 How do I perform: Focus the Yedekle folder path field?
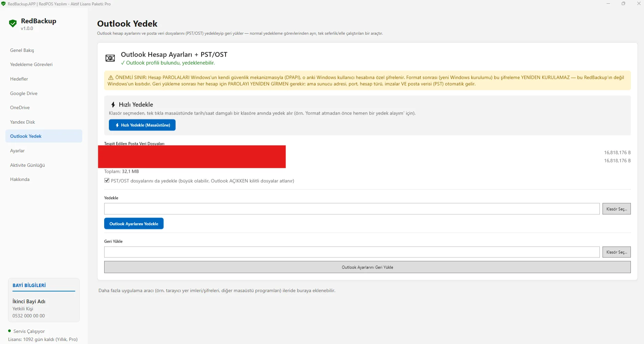coord(352,209)
